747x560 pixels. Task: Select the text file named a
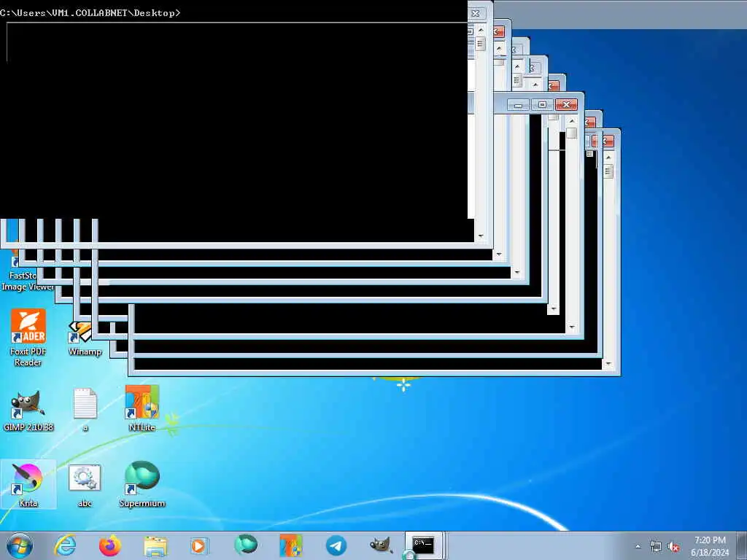coord(85,410)
